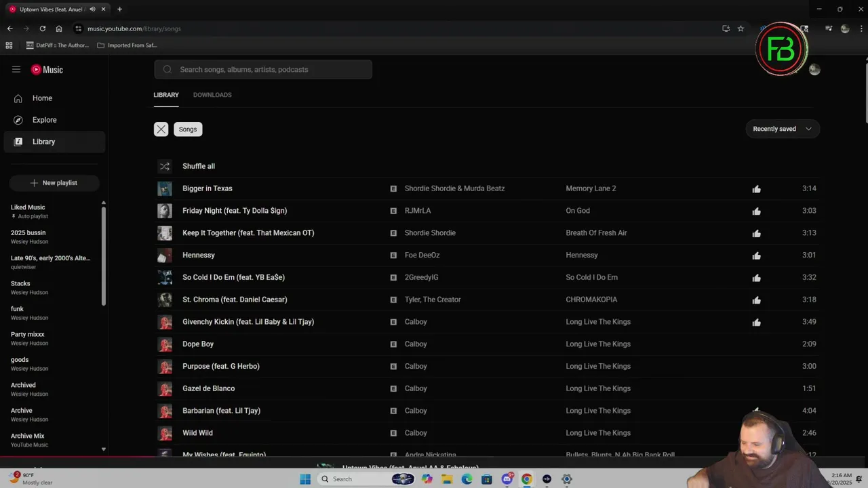
Task: Open the Windows Start menu
Action: tap(305, 479)
